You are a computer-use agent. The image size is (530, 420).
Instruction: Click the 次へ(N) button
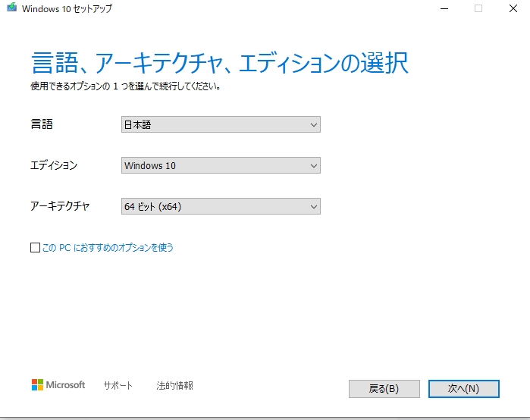(464, 389)
